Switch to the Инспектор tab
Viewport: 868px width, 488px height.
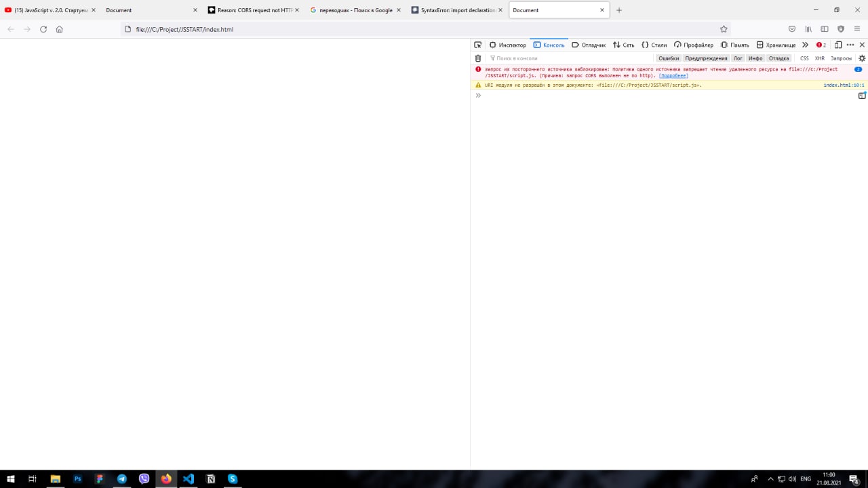coord(507,45)
